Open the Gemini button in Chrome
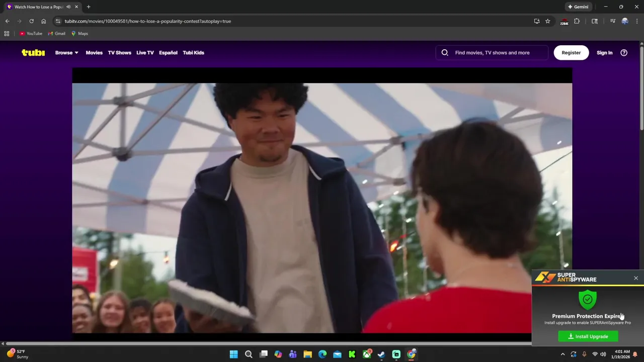Image resolution: width=644 pixels, height=362 pixels. [578, 7]
